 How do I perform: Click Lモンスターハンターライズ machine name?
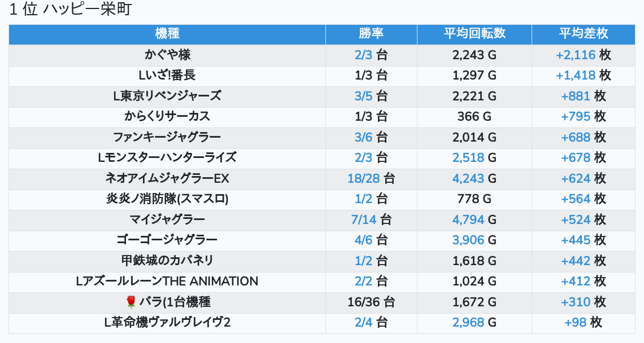coord(167,157)
